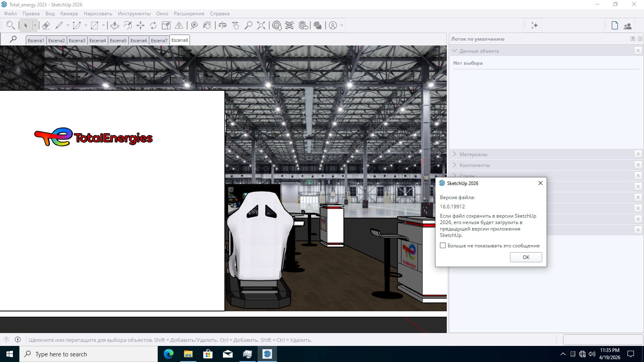Image resolution: width=644 pixels, height=362 pixels.
Task: Activate the Orbit camera tool
Action: 223,25
